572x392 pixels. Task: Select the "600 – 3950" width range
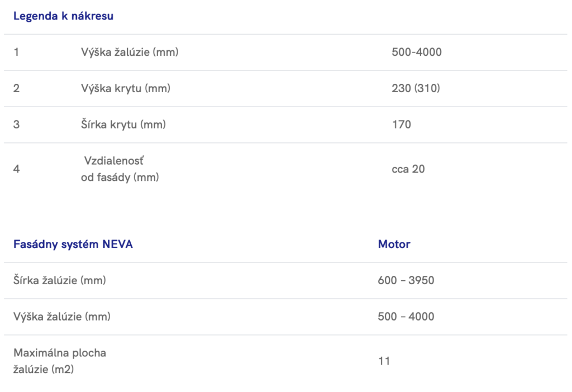click(x=406, y=280)
